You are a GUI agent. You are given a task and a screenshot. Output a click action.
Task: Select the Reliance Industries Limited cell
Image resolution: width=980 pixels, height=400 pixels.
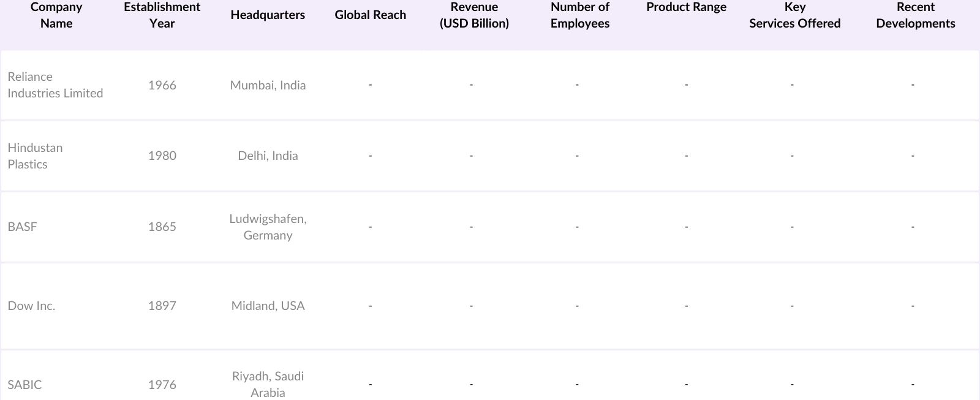[55, 85]
